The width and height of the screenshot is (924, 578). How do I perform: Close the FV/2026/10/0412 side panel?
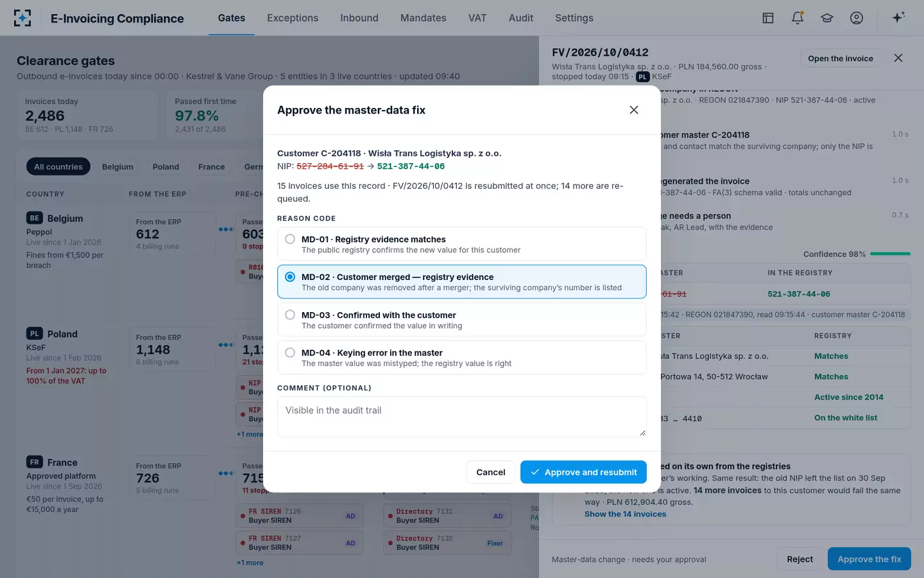pyautogui.click(x=898, y=58)
